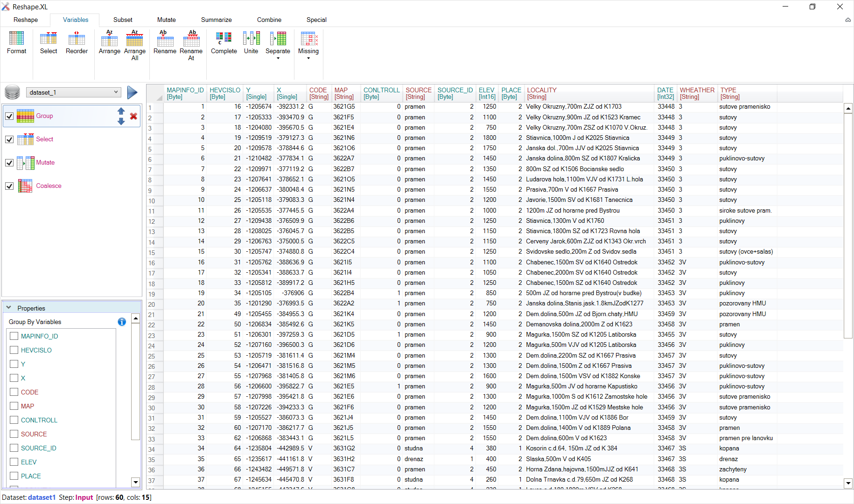Image resolution: width=854 pixels, height=504 pixels.
Task: Click the Group step icon
Action: [x=25, y=116]
